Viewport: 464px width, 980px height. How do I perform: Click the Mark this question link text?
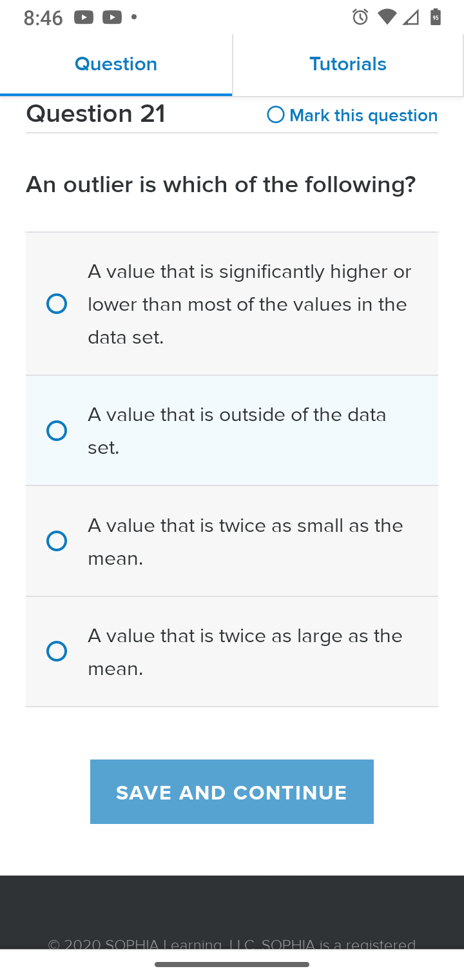pyautogui.click(x=363, y=115)
